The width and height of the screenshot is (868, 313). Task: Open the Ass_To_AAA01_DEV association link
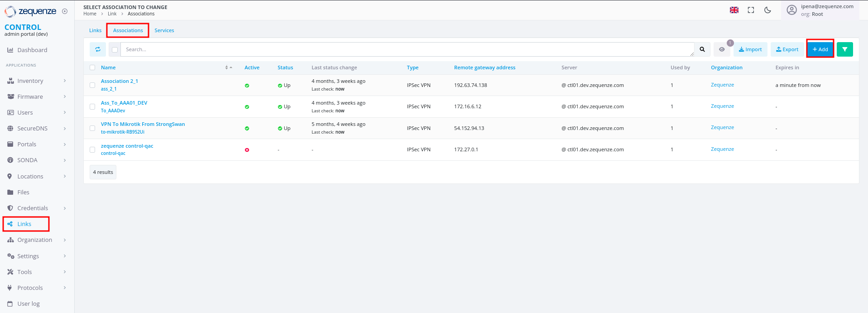pyautogui.click(x=124, y=103)
